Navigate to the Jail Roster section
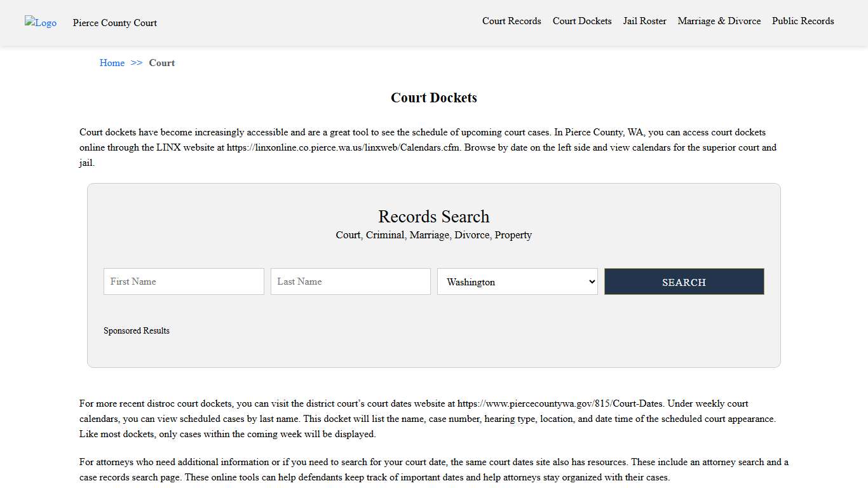The height and width of the screenshot is (488, 868). 644,21
